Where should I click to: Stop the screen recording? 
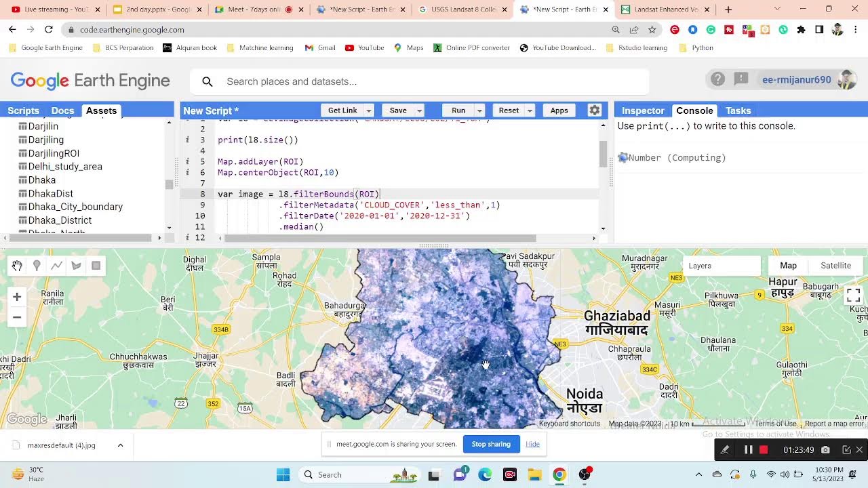coord(764,449)
